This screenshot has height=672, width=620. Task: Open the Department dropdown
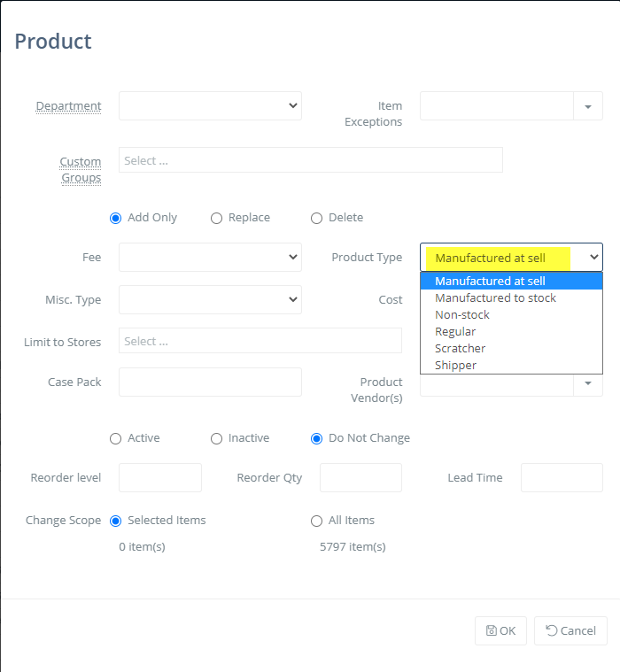click(210, 106)
